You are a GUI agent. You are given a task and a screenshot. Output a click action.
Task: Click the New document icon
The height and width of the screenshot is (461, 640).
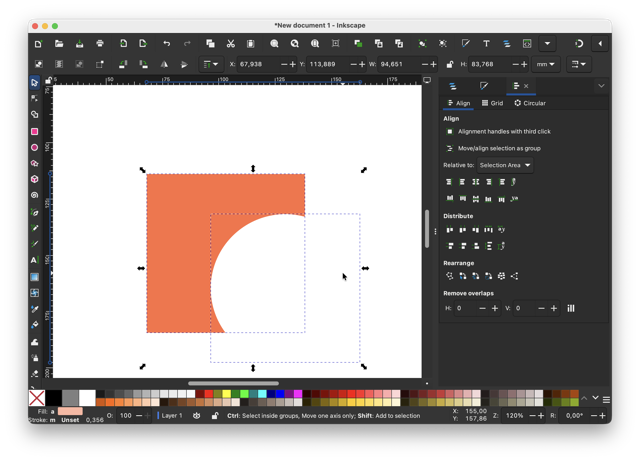click(38, 44)
